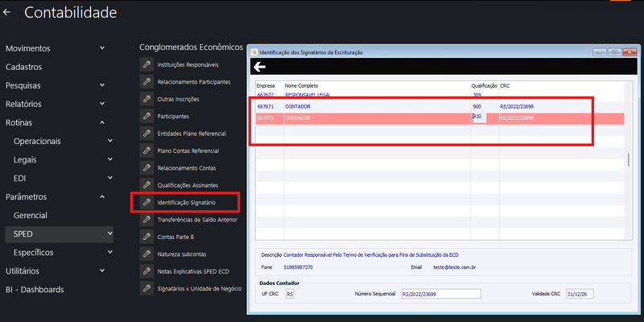
Task: Click the key icon for Plano Contas Referencial
Action: pos(147,151)
